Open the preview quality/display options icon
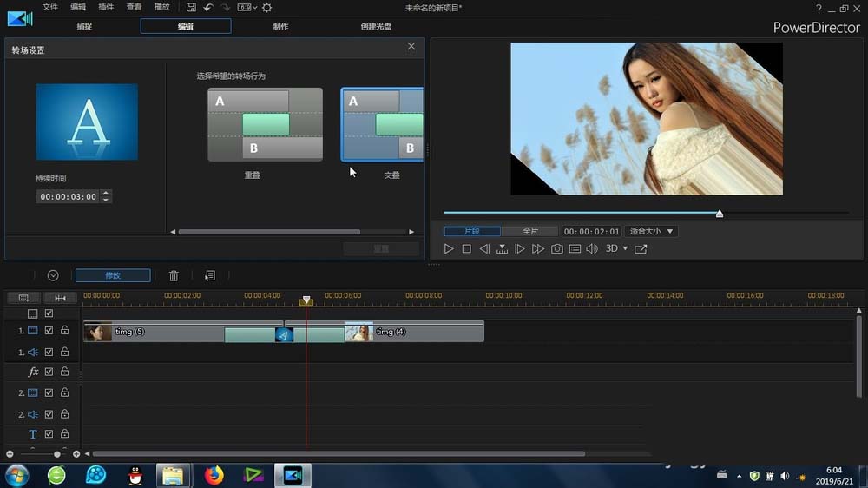The height and width of the screenshot is (488, 868). (x=575, y=249)
